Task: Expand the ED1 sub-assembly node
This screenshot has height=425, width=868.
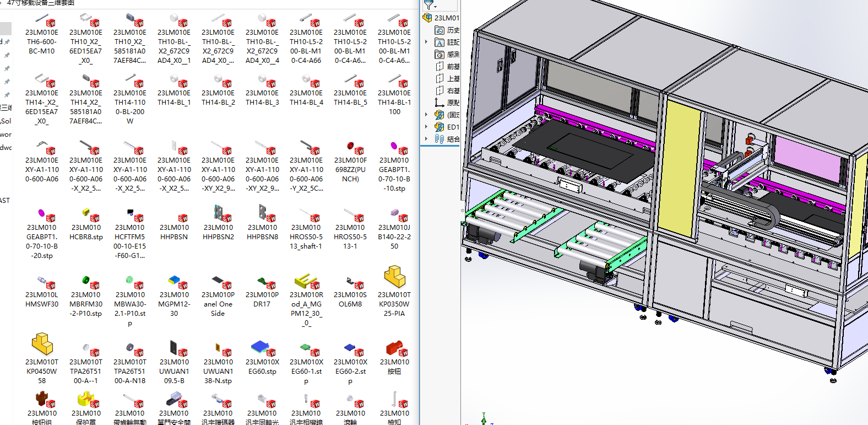Action: pyautogui.click(x=426, y=127)
